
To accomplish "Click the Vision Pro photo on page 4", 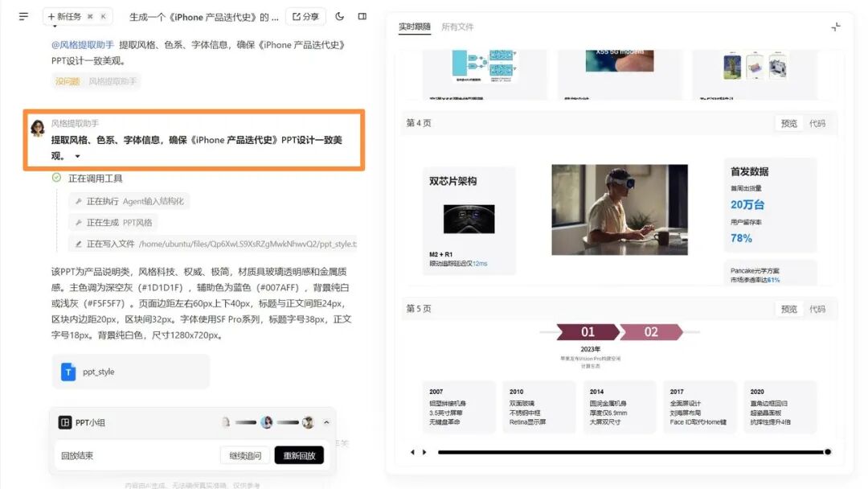I will pyautogui.click(x=620, y=209).
